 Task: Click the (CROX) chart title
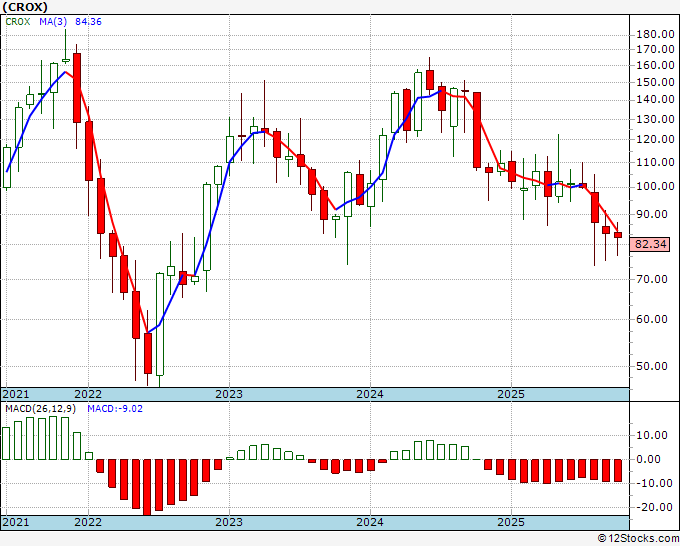[25, 7]
